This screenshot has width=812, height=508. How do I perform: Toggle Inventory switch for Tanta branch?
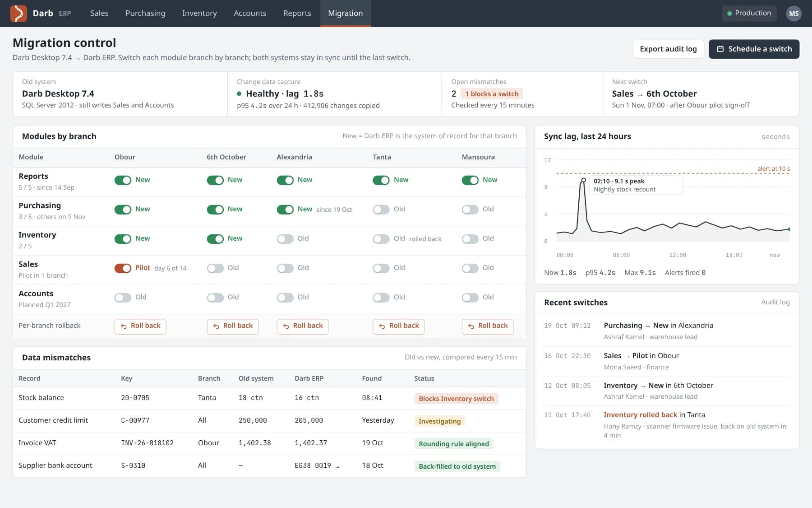coord(381,239)
